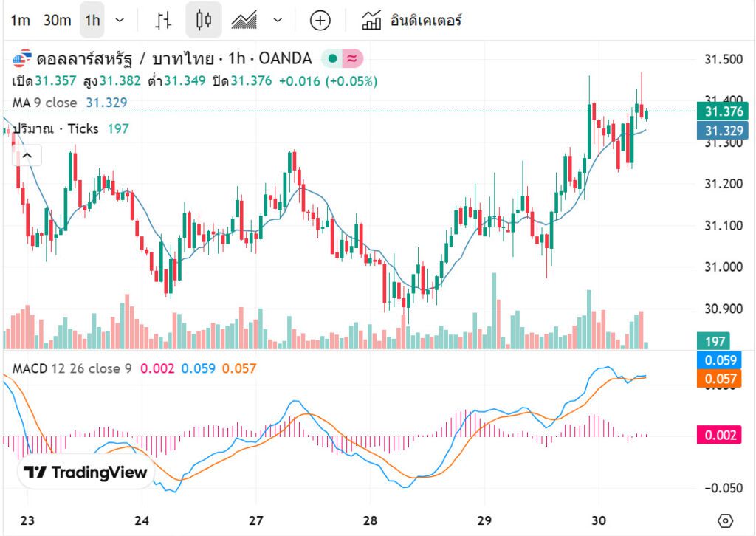Viewport: 756px width, 536px height.
Task: Expand the timeframe interval dropdown arrow
Action: pyautogui.click(x=120, y=21)
